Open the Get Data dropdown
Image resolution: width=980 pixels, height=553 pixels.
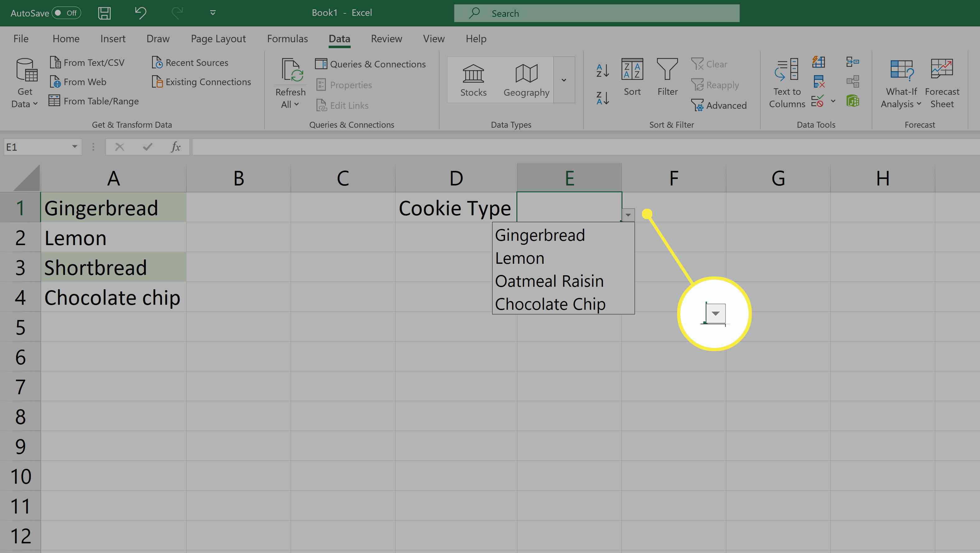click(x=25, y=83)
